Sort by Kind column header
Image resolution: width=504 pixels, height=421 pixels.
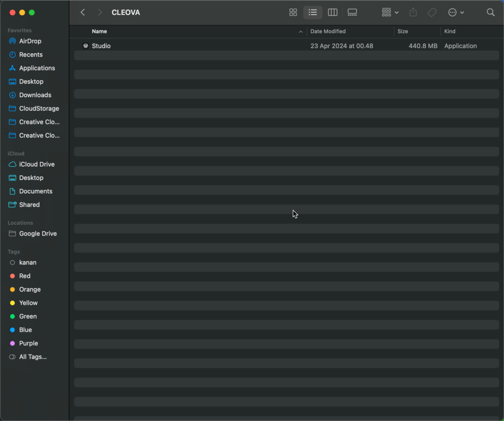(x=450, y=31)
